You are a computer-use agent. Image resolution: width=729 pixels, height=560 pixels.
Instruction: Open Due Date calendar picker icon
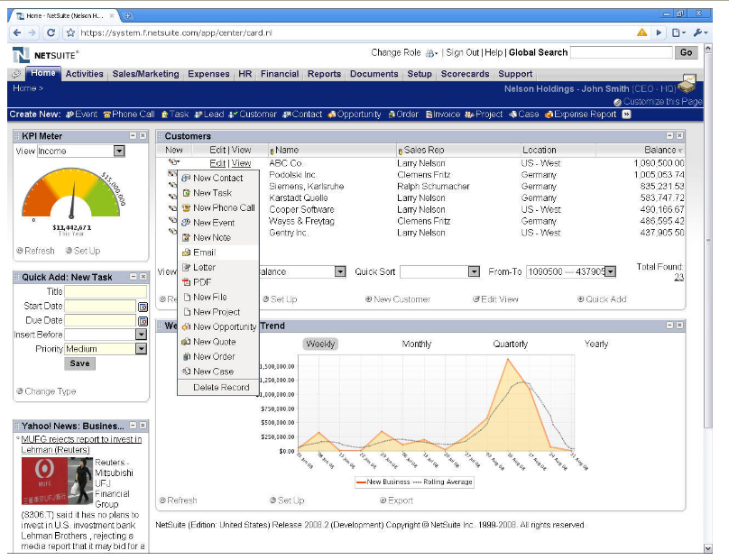click(x=143, y=321)
